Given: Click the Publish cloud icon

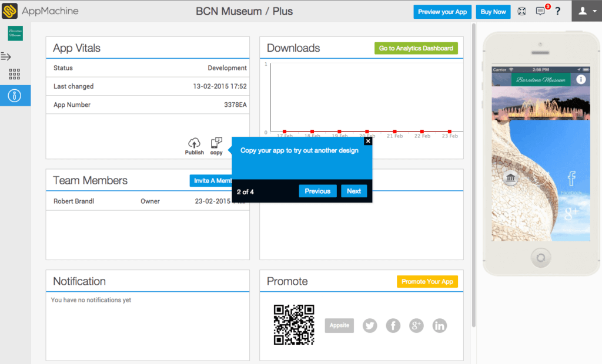Looking at the screenshot, I should pyautogui.click(x=194, y=144).
